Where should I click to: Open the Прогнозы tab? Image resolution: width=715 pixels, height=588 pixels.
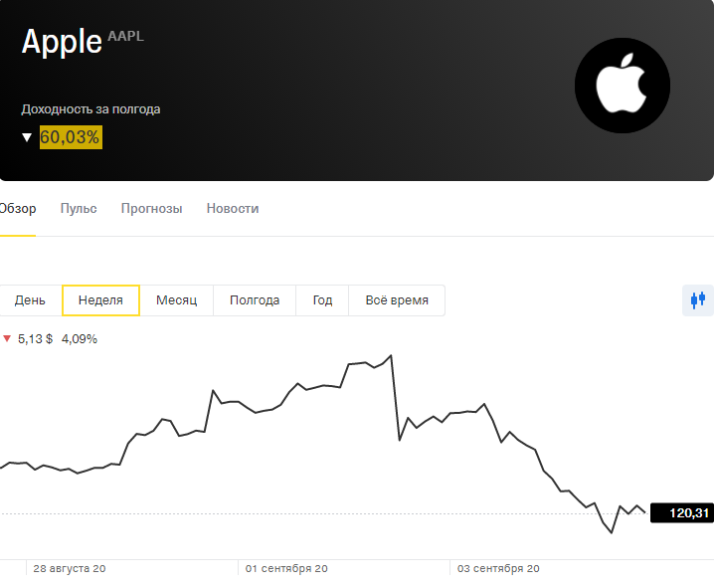tap(151, 209)
